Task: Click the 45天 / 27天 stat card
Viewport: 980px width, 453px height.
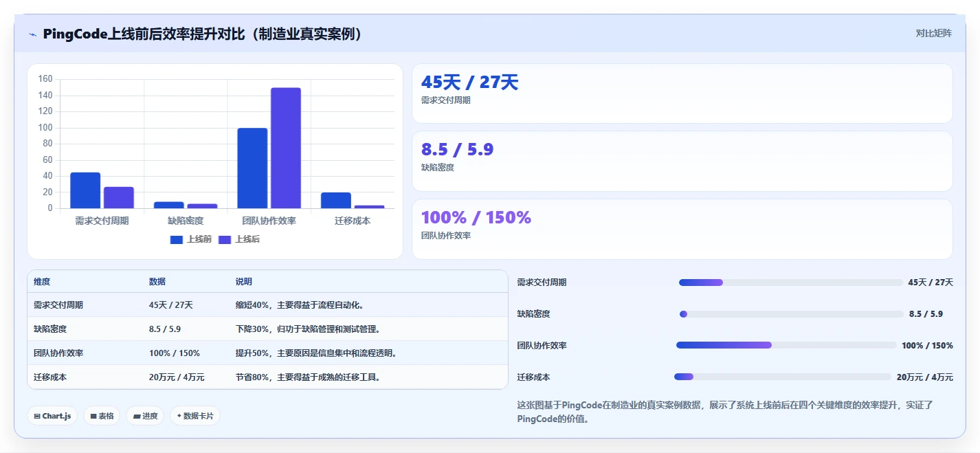Action: pos(682,93)
